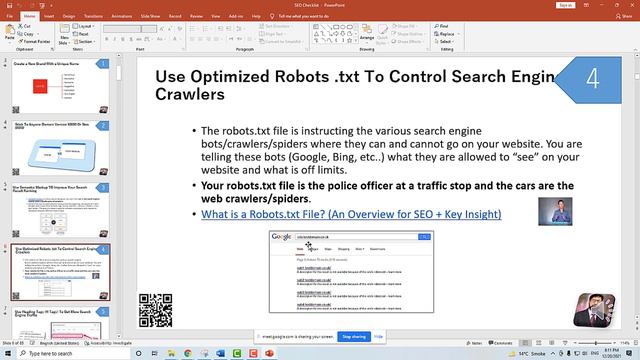
Task: Select the rectangle shape in Drawing gallery
Action: tap(336, 27)
